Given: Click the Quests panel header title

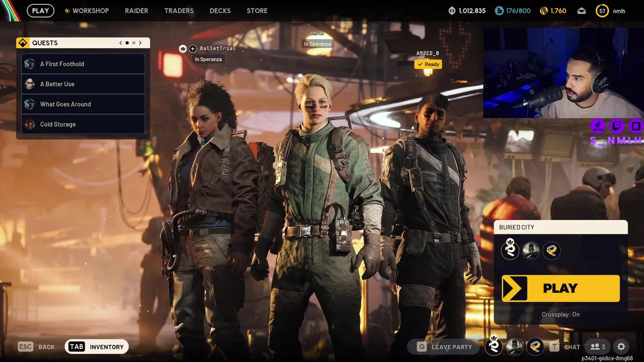Looking at the screenshot, I should [45, 43].
